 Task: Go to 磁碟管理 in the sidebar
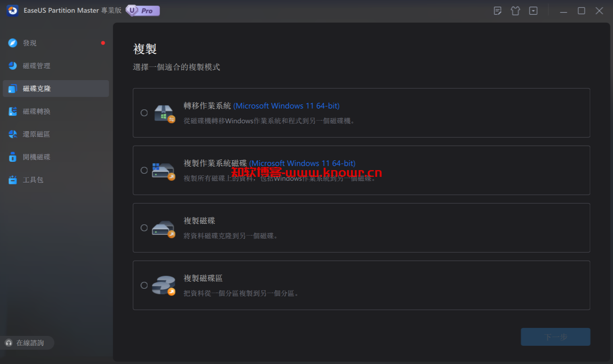tap(56, 66)
